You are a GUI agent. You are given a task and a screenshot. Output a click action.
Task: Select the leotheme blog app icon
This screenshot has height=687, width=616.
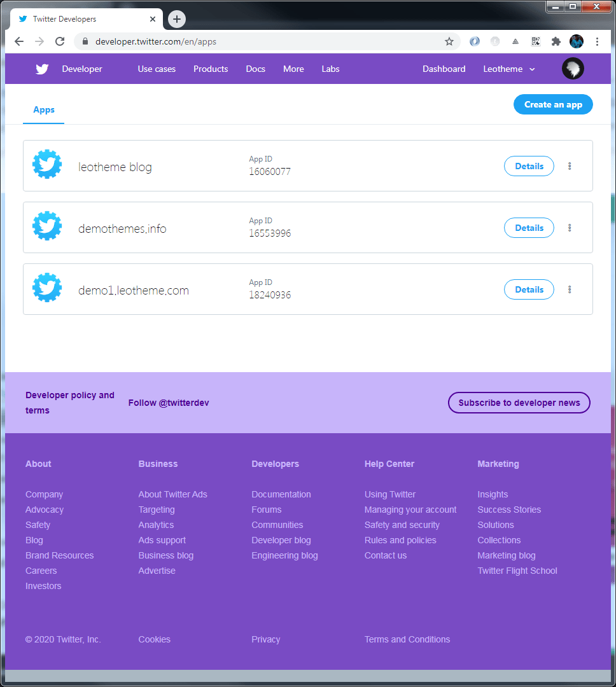47,164
